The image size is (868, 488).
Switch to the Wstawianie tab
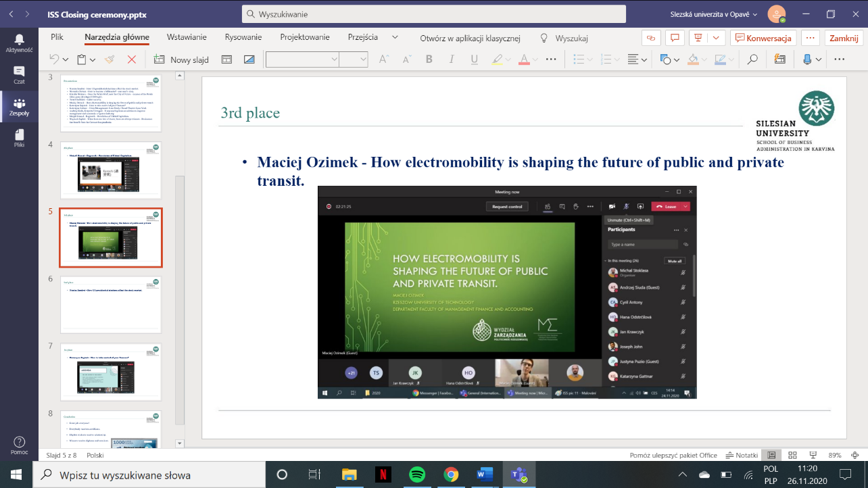point(187,38)
